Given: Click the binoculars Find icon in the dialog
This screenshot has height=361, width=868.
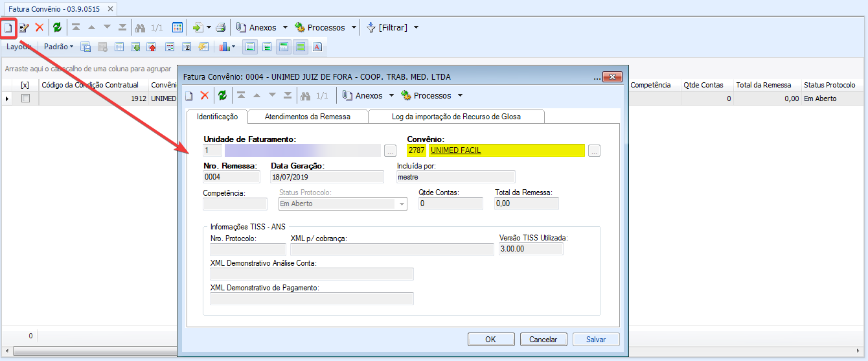Looking at the screenshot, I should (x=306, y=95).
